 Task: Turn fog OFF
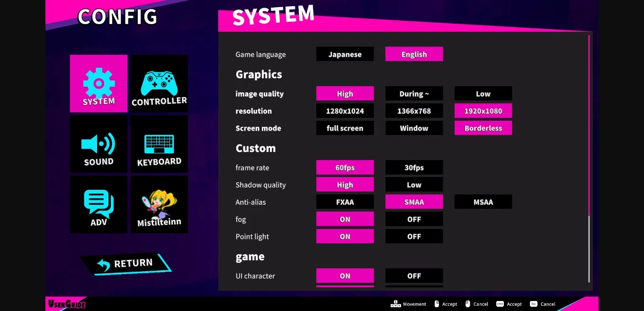point(414,219)
